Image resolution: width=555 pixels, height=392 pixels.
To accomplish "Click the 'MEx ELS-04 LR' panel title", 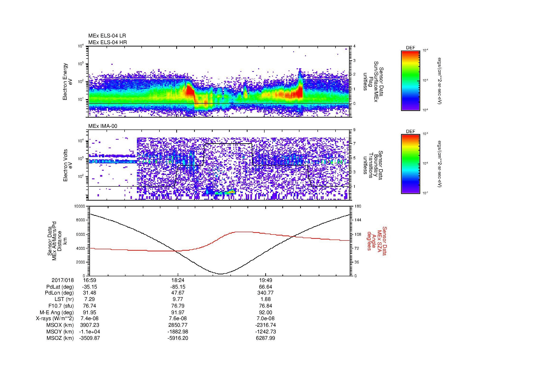I will pos(107,36).
